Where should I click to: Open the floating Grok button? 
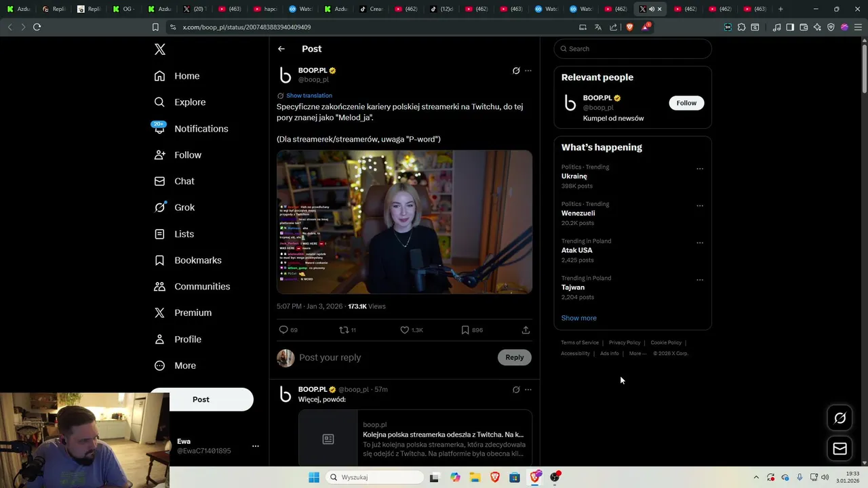[x=840, y=418]
